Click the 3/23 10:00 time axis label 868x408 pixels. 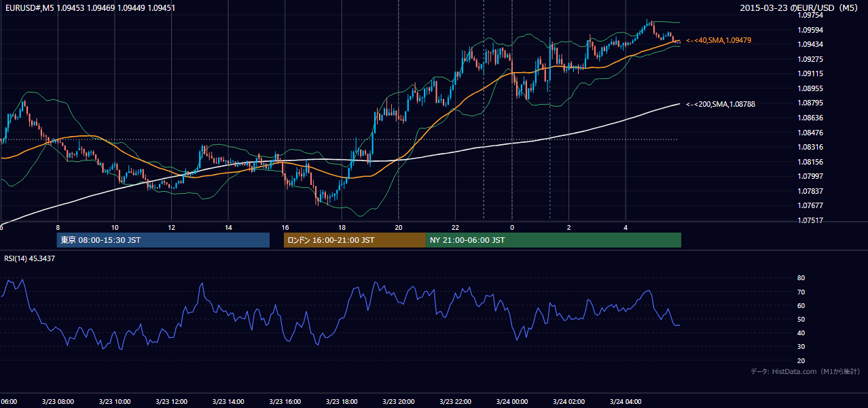pyautogui.click(x=114, y=402)
